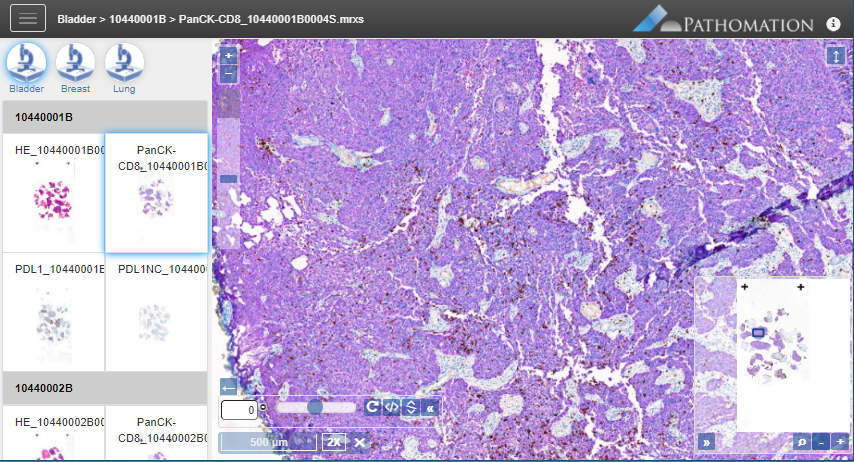The height and width of the screenshot is (462, 854).
Task: Collapse the rotation control bar
Action: coord(430,407)
